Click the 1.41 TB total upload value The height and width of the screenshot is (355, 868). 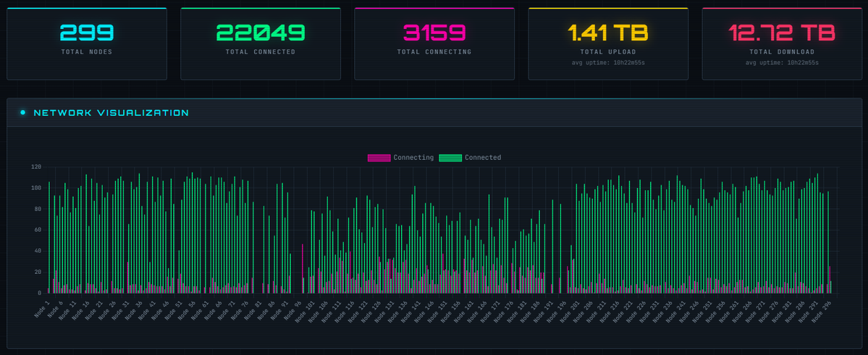click(608, 33)
